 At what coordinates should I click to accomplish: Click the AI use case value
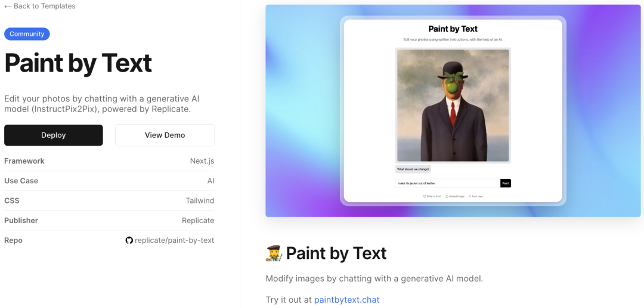(x=210, y=180)
